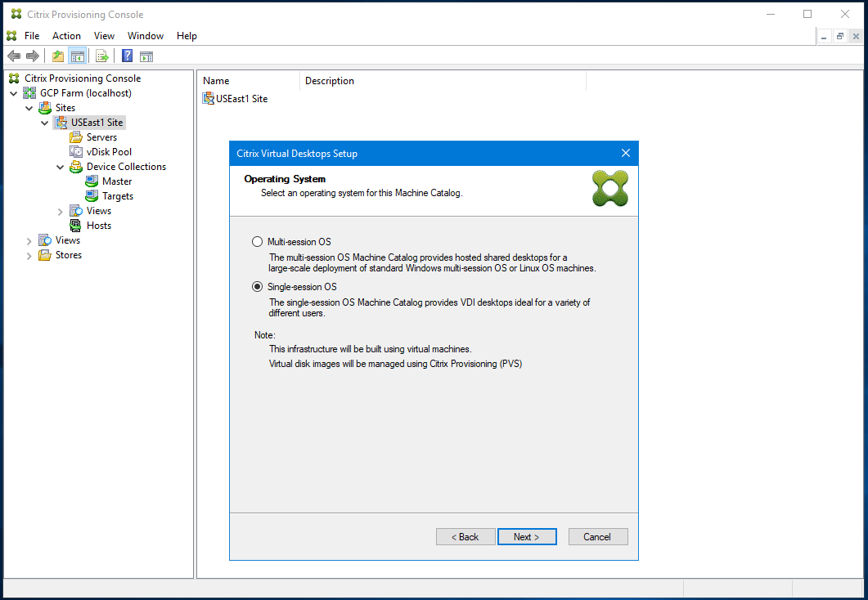The image size is (868, 600).
Task: Collapse the Device Collections tree node
Action: click(60, 166)
